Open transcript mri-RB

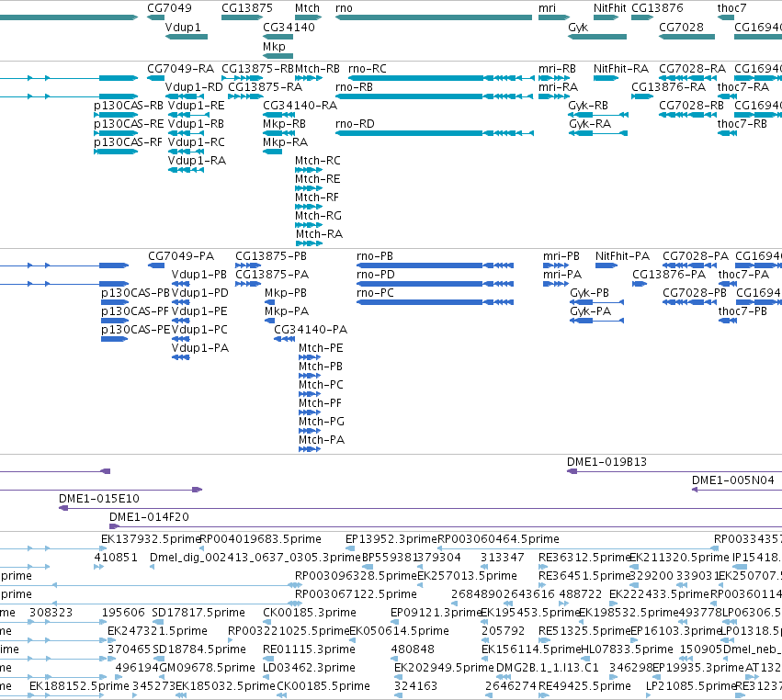point(557,68)
